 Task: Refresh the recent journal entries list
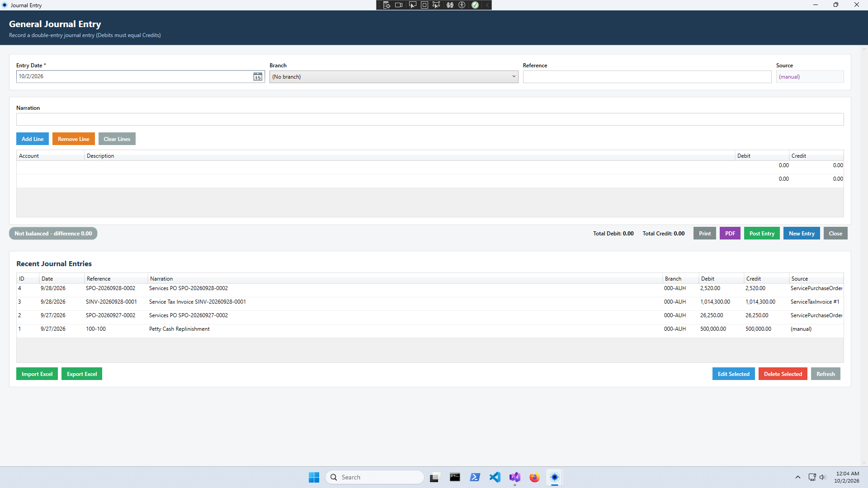point(826,374)
